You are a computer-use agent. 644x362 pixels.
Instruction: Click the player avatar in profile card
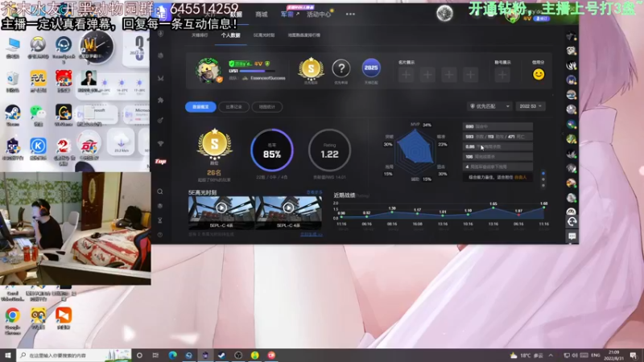(208, 71)
